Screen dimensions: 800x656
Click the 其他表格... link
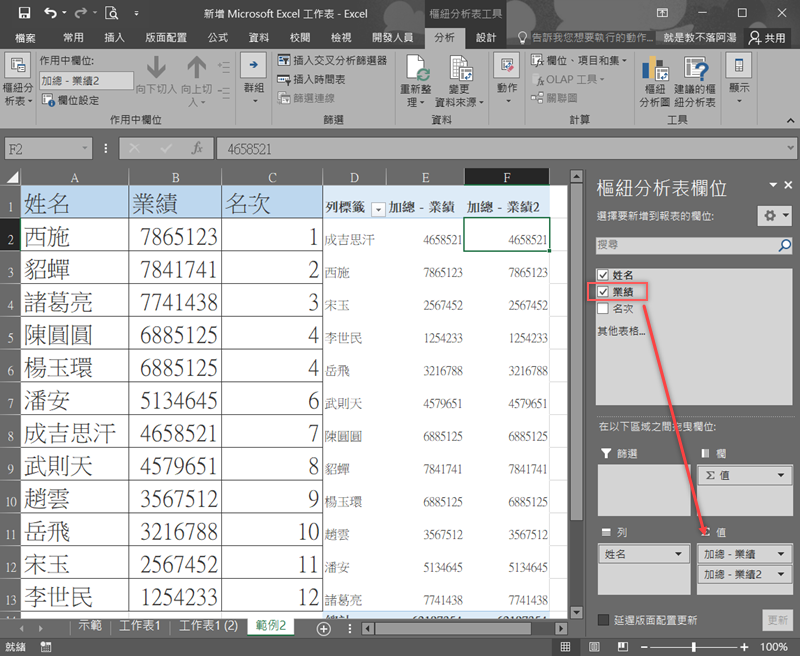click(x=620, y=330)
